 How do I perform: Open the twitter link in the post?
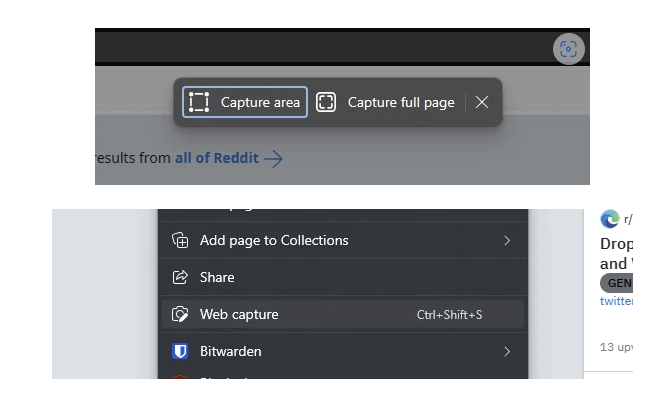[616, 301]
